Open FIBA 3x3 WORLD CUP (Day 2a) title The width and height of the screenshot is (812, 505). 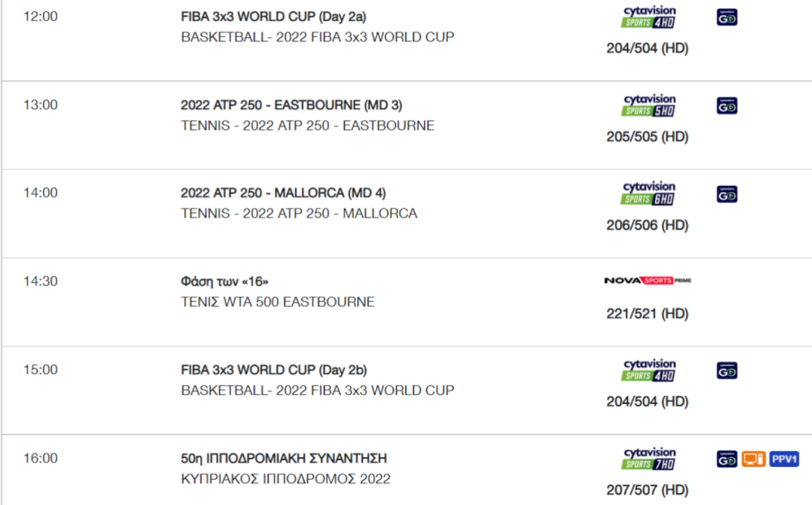[x=273, y=16]
